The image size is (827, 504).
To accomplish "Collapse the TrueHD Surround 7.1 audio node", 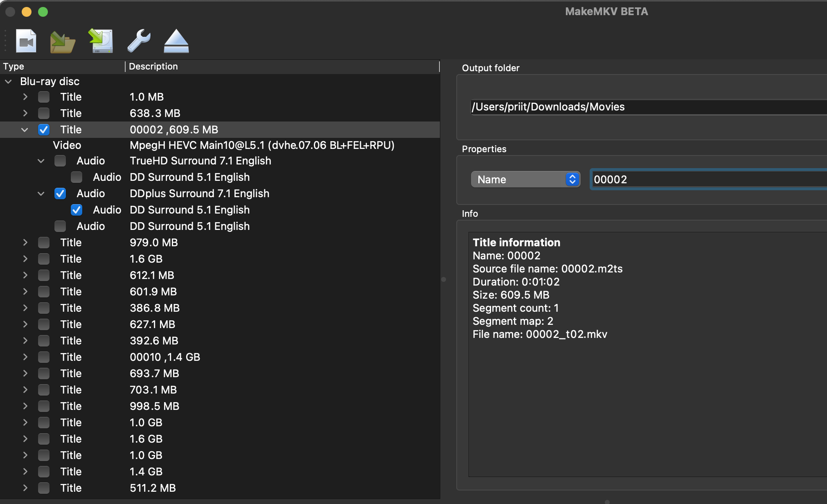I will (x=41, y=161).
